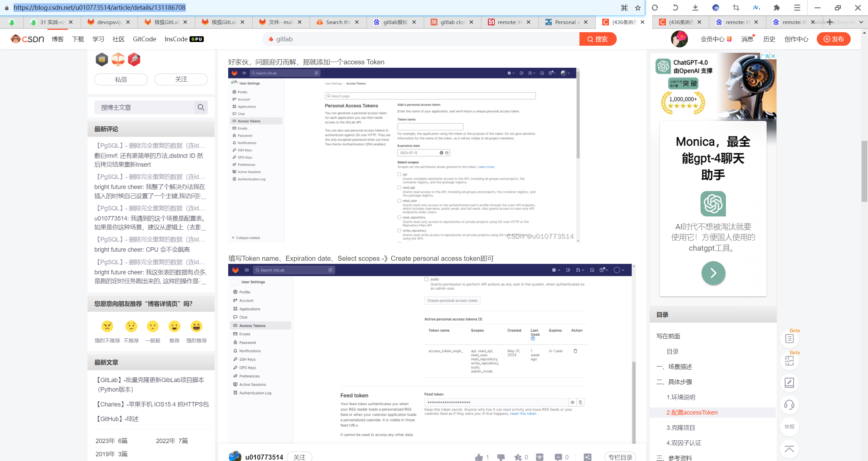The width and height of the screenshot is (868, 461).
Task: Click the blue N translate icon in toolbar
Action: (756, 7)
